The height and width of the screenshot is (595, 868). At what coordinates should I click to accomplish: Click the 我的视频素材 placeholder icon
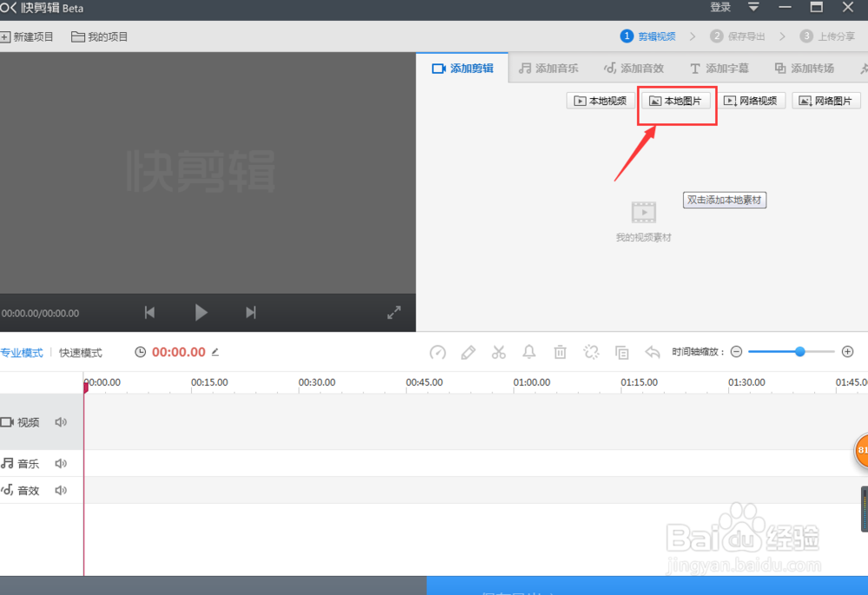point(644,212)
